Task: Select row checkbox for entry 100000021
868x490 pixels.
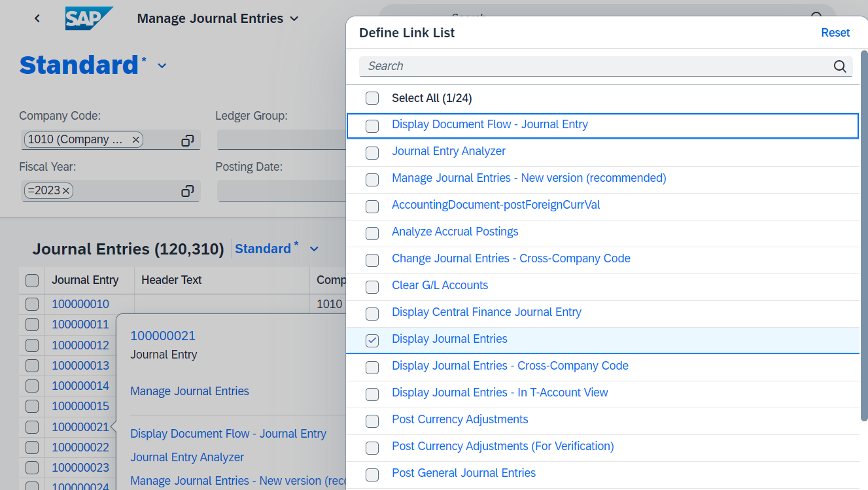Action: click(x=32, y=427)
